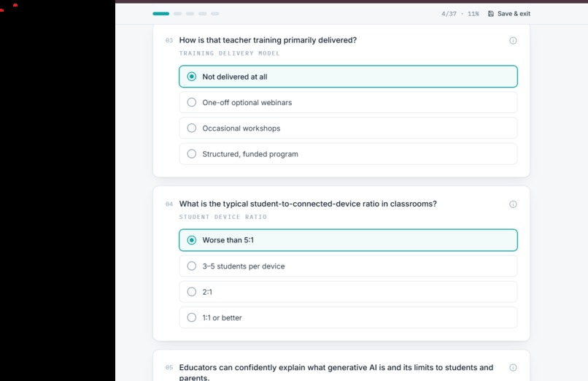Click the 'STUDENT DEVICE RATIO' label
The image size is (588, 381).
(x=223, y=217)
